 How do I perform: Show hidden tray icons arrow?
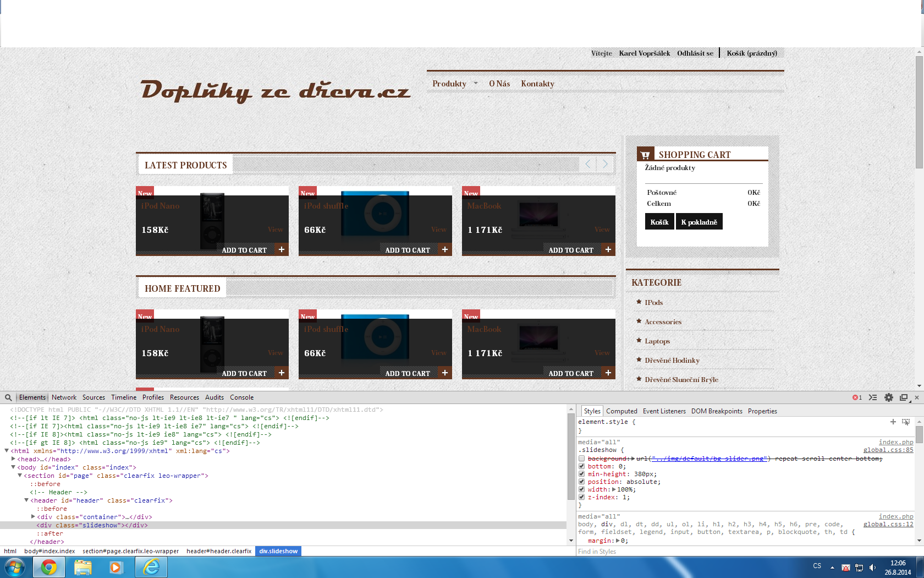[832, 568]
